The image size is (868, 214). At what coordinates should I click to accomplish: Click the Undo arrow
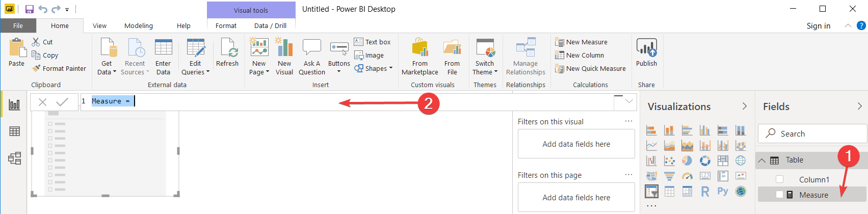(x=43, y=9)
